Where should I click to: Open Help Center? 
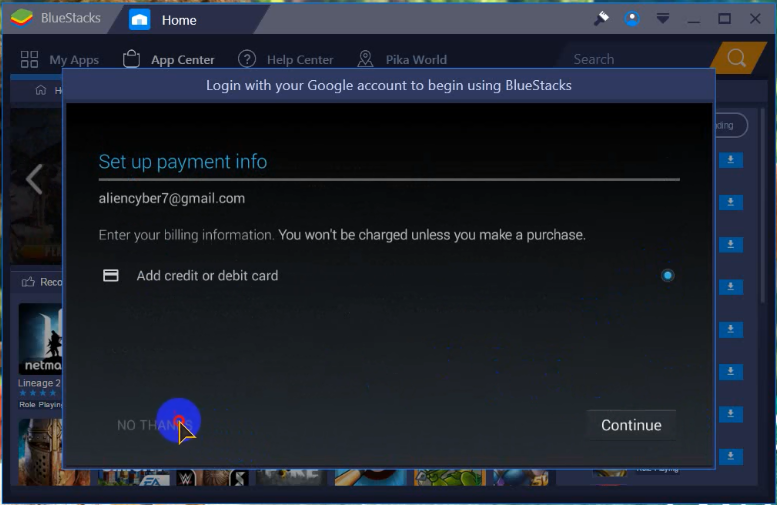[x=300, y=60]
